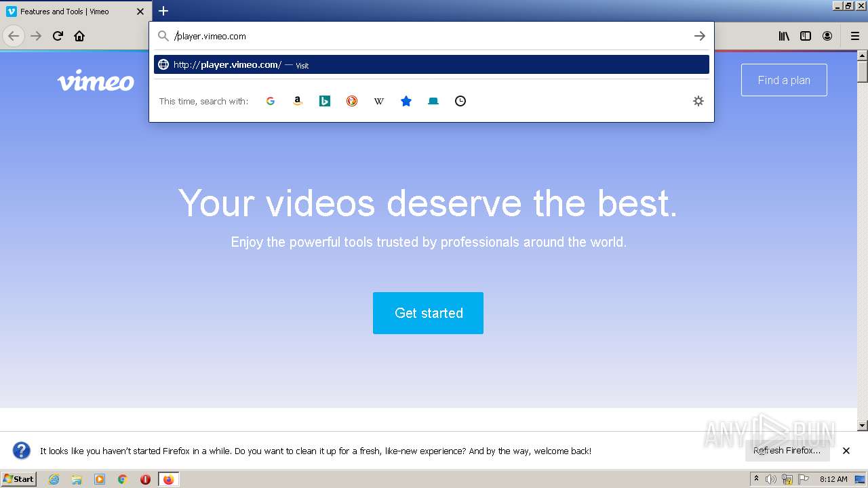Image resolution: width=868 pixels, height=488 pixels.
Task: Click the page scrollbar down arrow
Action: pyautogui.click(x=863, y=426)
